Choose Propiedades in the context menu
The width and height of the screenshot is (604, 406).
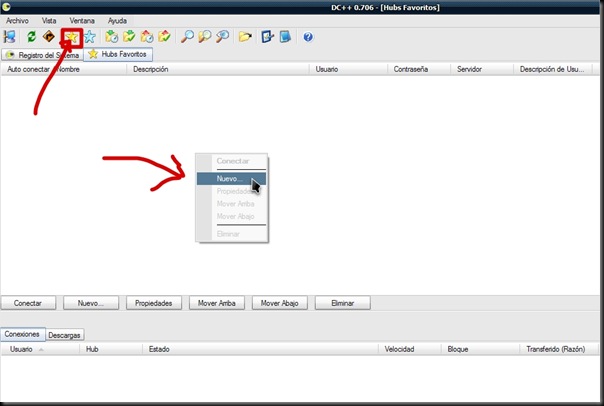(x=231, y=191)
